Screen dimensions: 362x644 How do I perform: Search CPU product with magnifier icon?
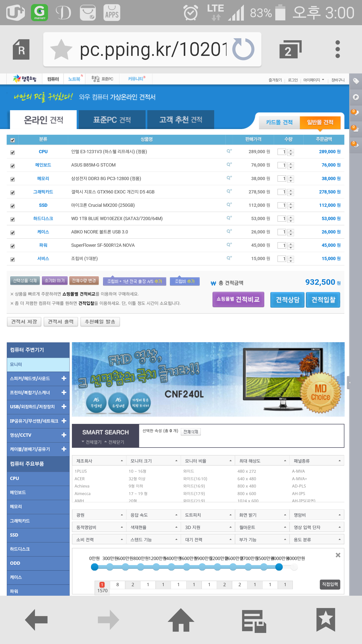(229, 151)
